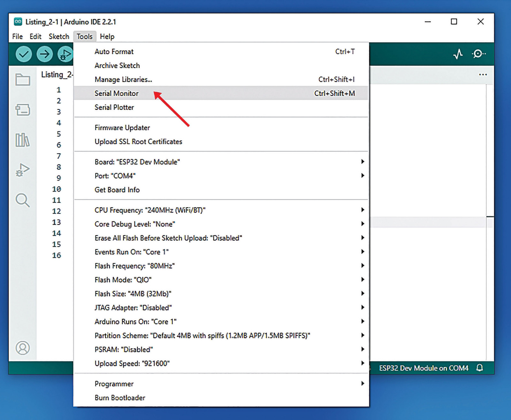The height and width of the screenshot is (420, 511).
Task: Expand the Port "COM4" submenu
Action: click(221, 176)
